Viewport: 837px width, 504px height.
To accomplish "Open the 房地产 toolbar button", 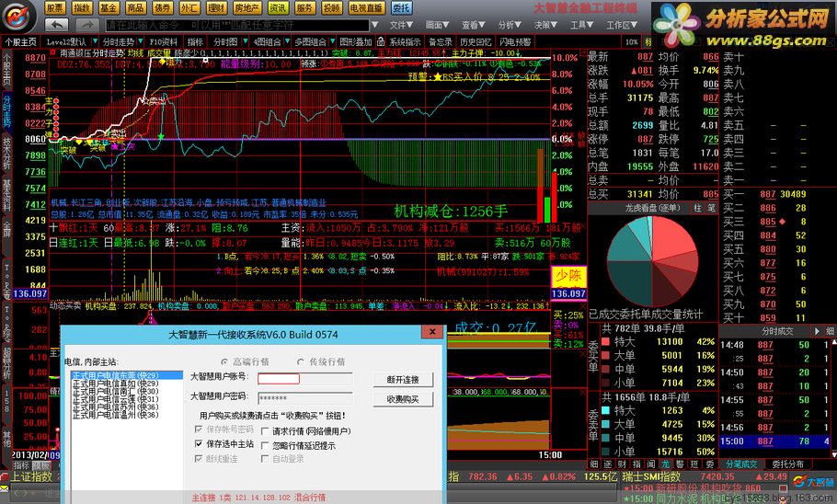I will pyautogui.click(x=247, y=8).
